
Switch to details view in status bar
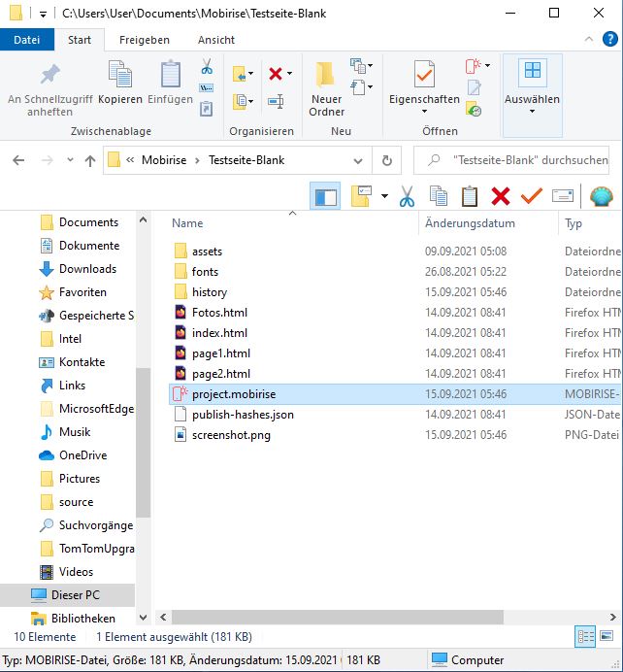(x=586, y=637)
